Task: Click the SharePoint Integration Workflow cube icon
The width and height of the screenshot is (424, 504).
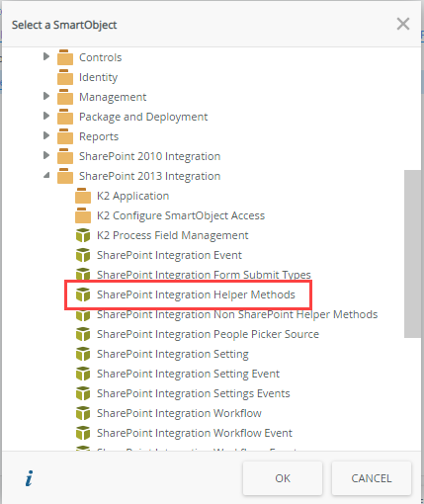Action: (x=83, y=413)
